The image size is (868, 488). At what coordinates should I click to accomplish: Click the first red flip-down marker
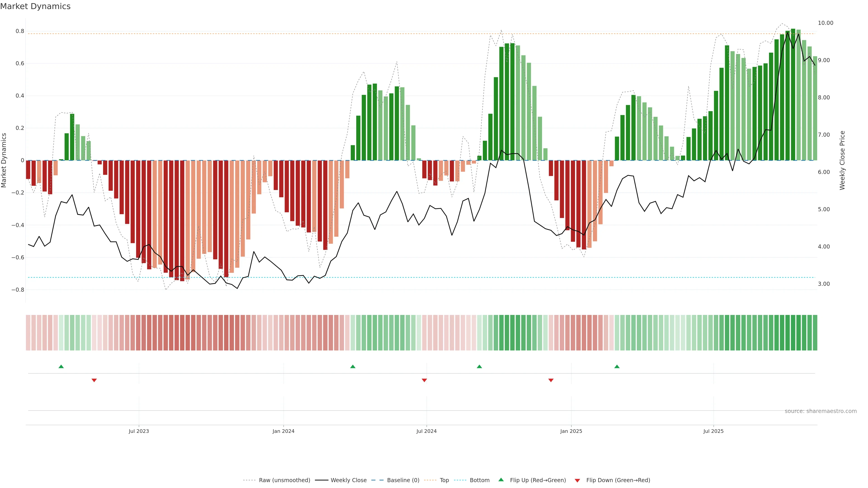tap(94, 380)
